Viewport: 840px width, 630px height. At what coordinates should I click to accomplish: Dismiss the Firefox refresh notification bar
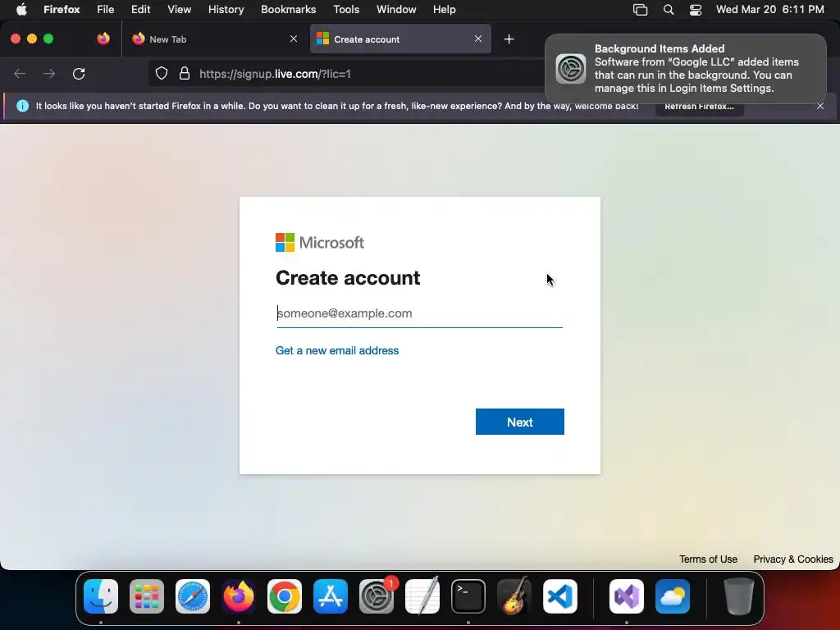820,106
